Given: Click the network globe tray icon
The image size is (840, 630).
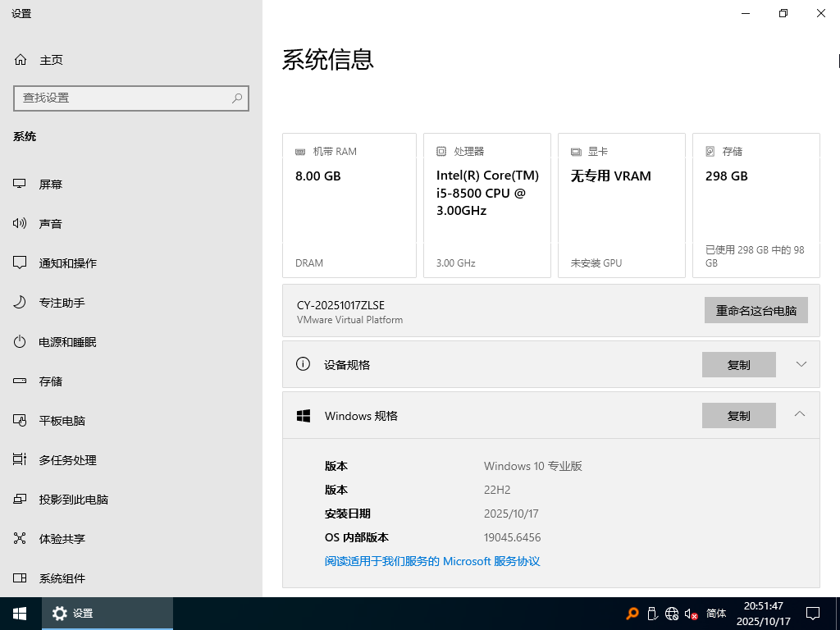Looking at the screenshot, I should [x=672, y=614].
